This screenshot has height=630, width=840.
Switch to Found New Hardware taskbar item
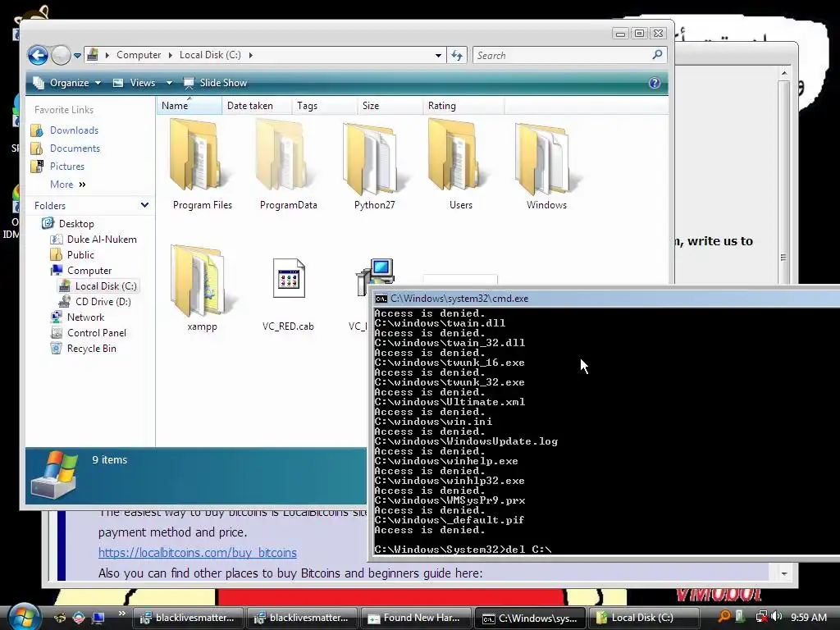coord(416,618)
